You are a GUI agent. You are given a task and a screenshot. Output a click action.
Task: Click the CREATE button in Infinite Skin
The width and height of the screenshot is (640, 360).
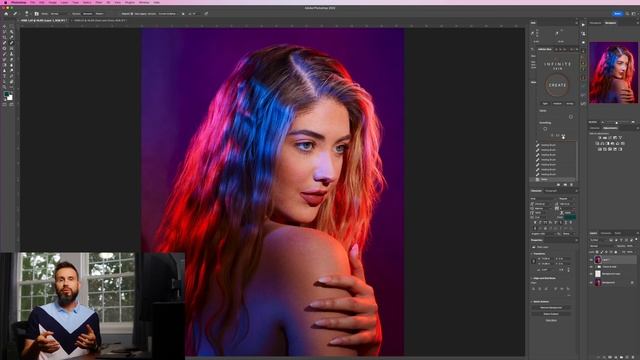(557, 85)
